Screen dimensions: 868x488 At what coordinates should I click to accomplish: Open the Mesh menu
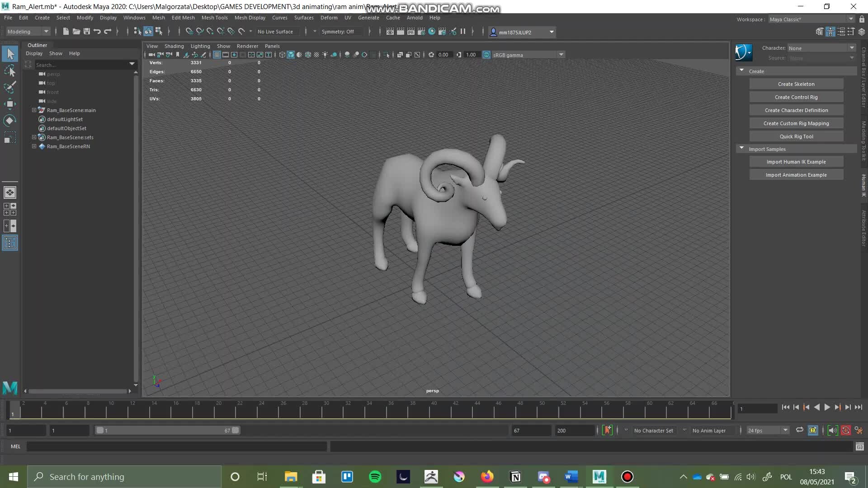[159, 18]
